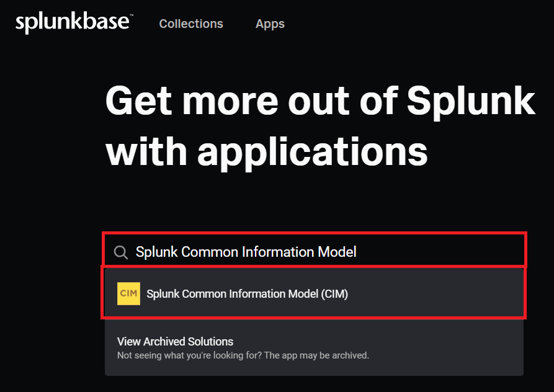The image size is (554, 392).
Task: Click the yellow CIM app icon
Action: (129, 294)
